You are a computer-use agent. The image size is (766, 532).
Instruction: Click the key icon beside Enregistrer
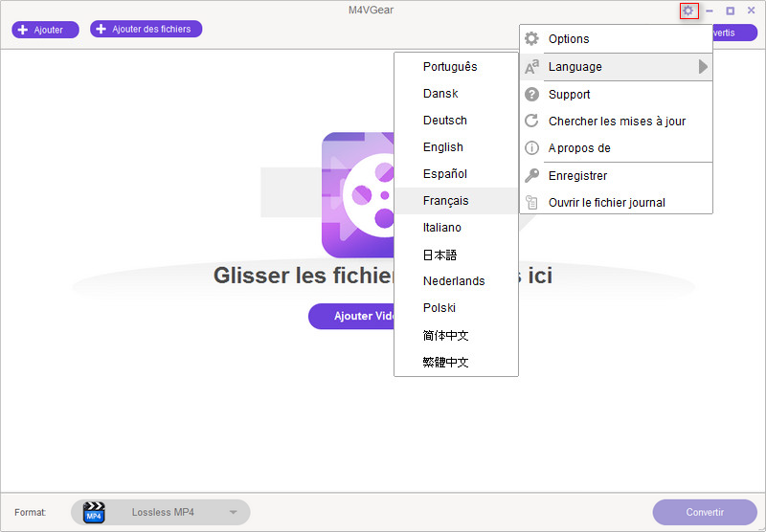531,176
